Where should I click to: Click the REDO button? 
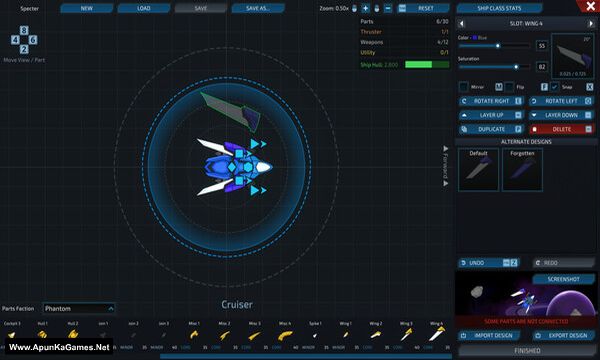[x=564, y=263]
